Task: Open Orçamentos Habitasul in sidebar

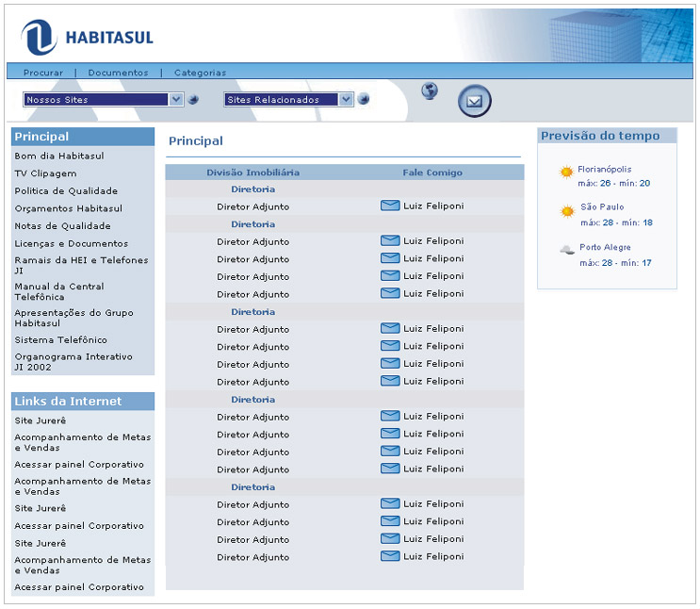Action: 68,208
